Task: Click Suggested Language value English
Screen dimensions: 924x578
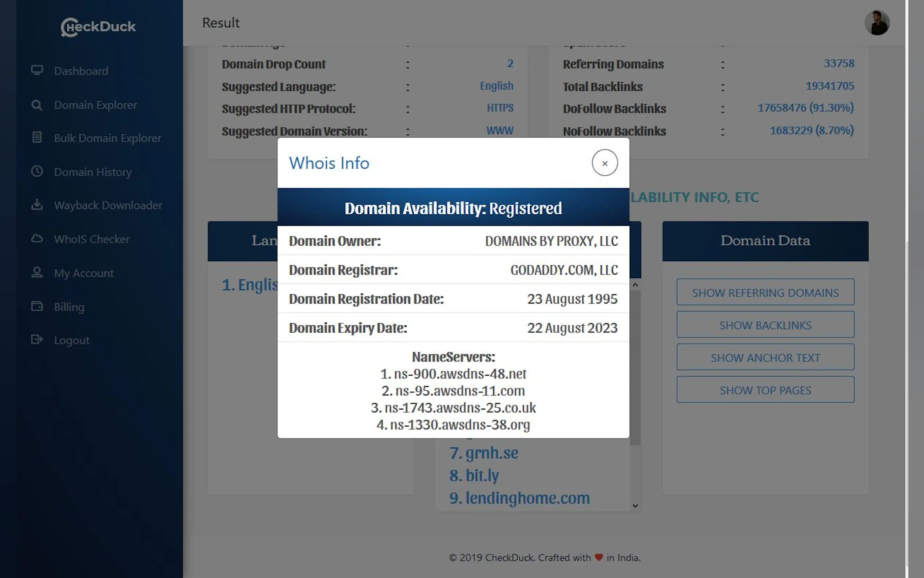Action: 497,86
